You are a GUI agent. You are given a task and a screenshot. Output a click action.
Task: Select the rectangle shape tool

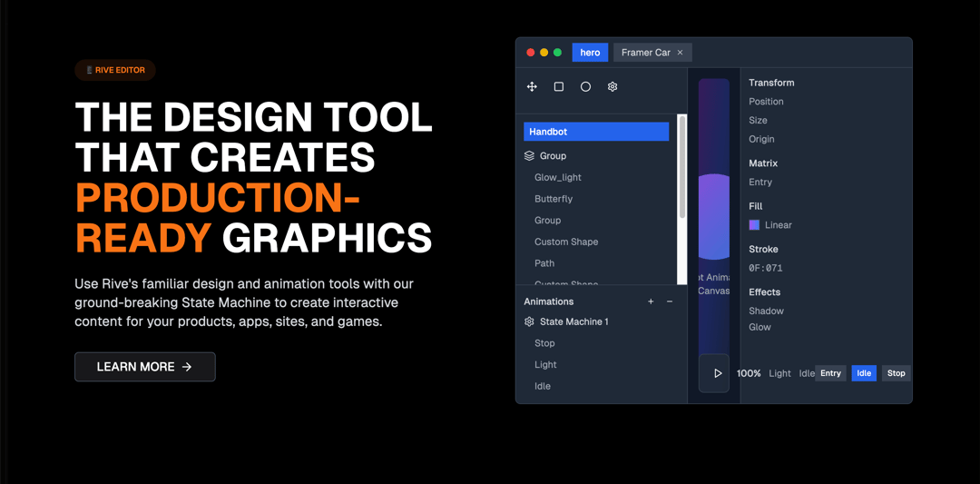(559, 87)
